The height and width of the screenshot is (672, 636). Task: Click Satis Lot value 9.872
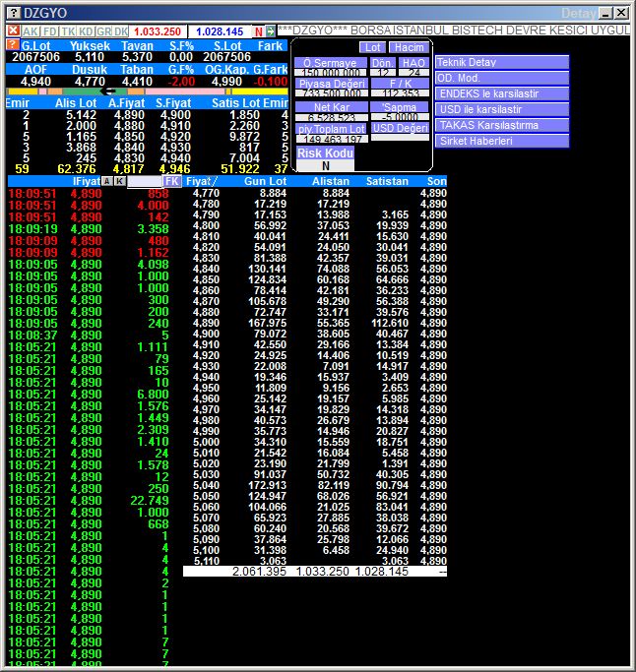point(244,137)
